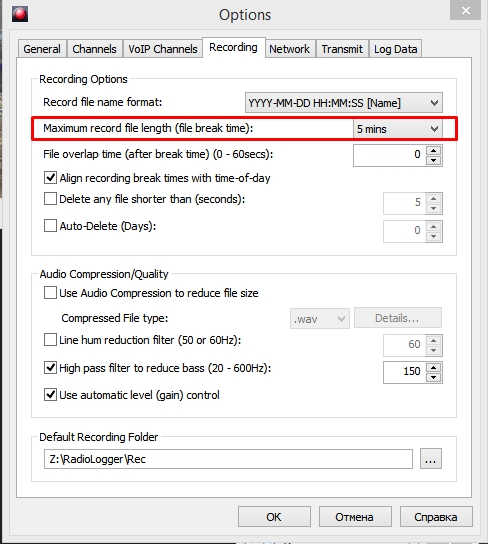488x544 pixels.
Task: Raise high pass filter frequency using up arrow
Action: point(434,368)
